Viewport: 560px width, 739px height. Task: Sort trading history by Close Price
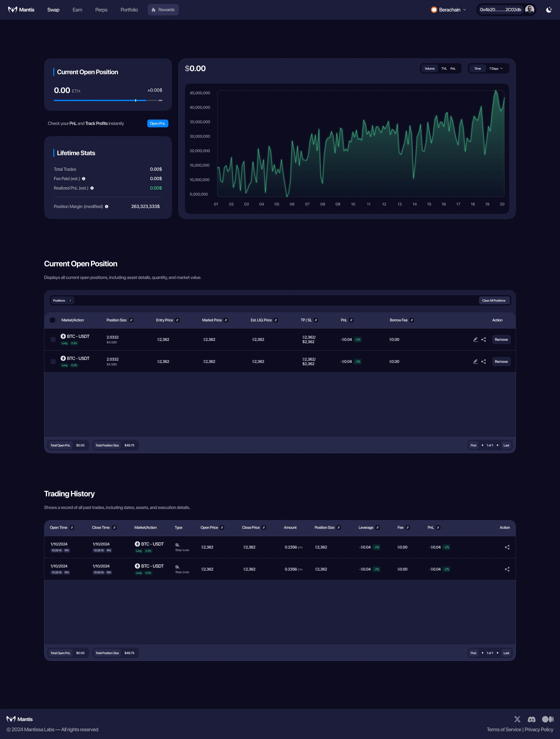263,527
